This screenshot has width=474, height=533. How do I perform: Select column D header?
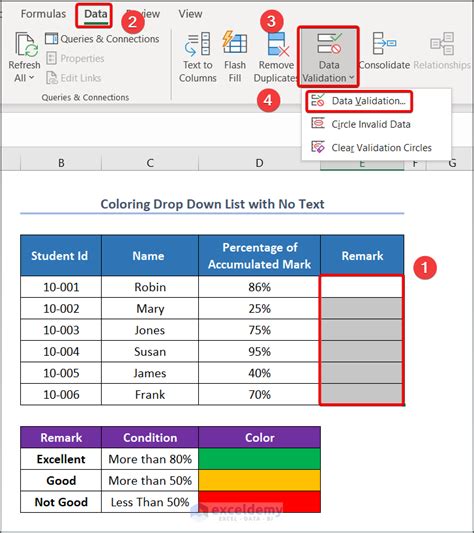259,163
